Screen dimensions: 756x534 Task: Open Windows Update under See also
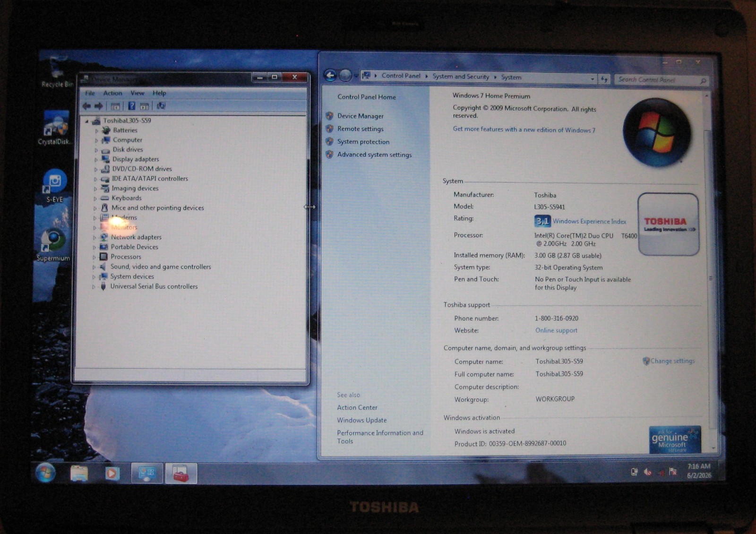tap(362, 420)
